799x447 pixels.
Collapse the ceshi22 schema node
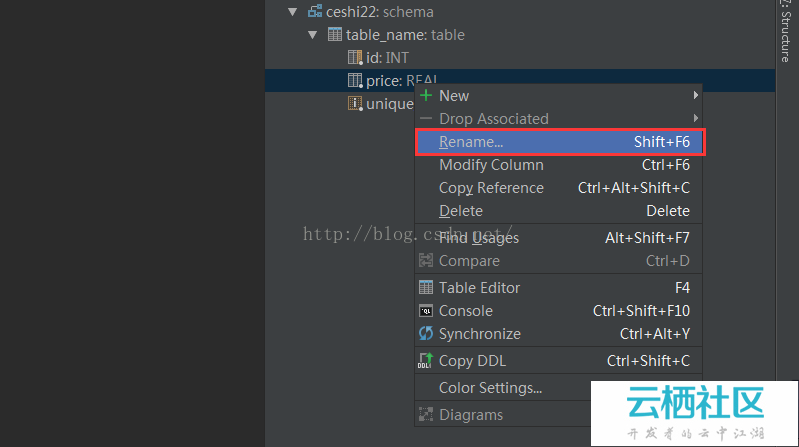(292, 12)
